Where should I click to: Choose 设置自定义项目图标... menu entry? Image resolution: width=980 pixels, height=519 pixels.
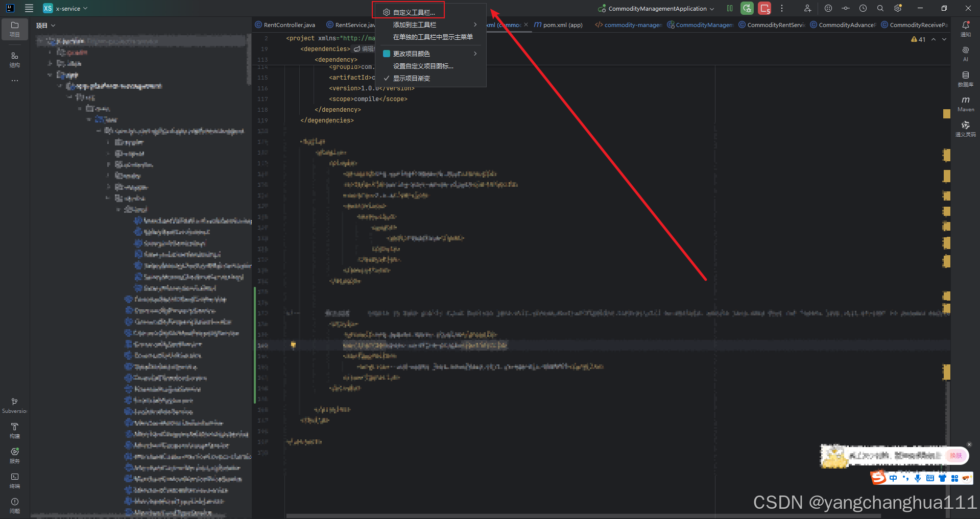pyautogui.click(x=431, y=66)
